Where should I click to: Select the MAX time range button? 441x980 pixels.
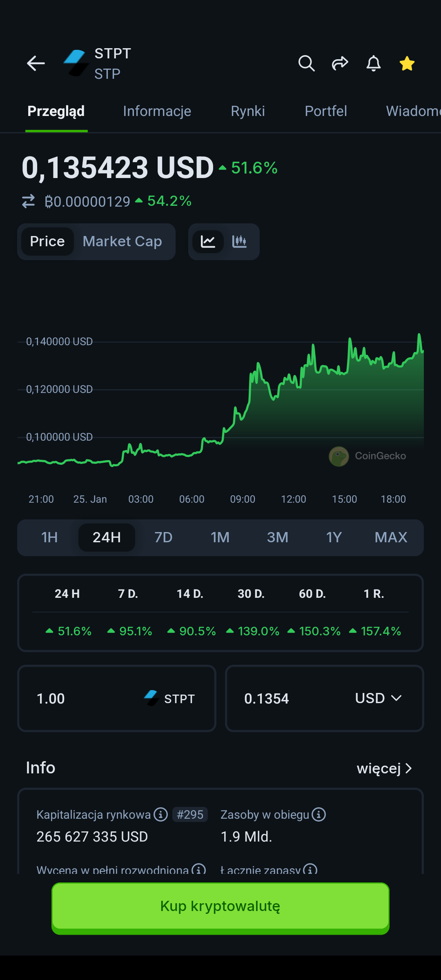[x=391, y=537]
